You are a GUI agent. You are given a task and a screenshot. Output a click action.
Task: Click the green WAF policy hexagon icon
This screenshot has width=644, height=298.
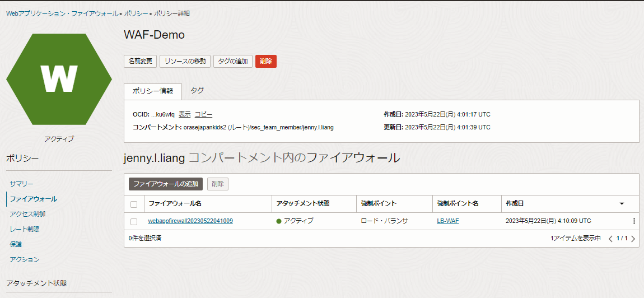(x=59, y=79)
